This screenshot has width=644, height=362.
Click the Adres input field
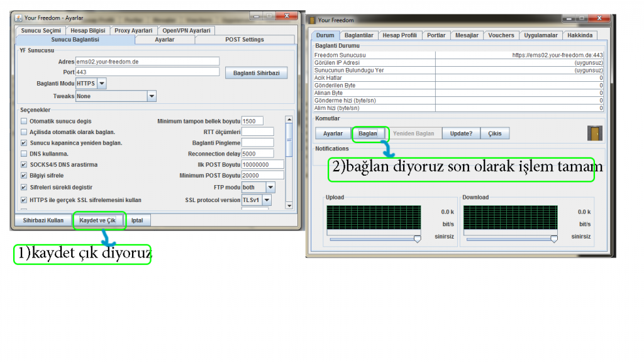click(x=147, y=61)
